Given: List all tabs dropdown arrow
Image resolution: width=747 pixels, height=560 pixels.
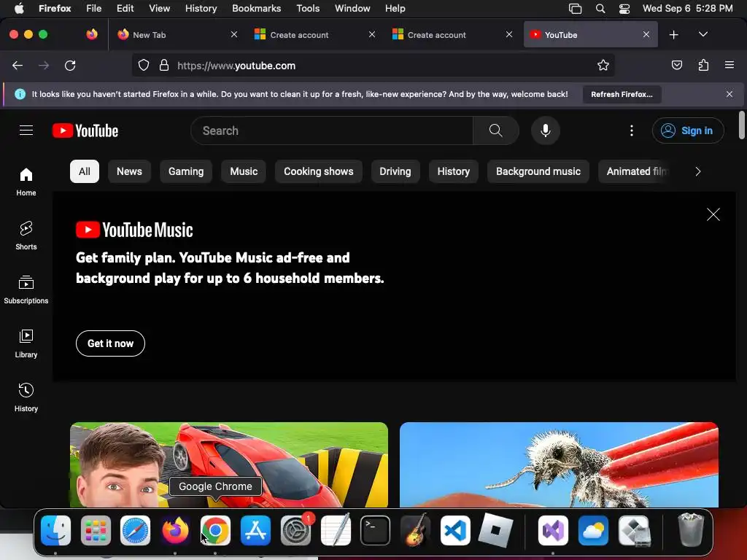Looking at the screenshot, I should [x=703, y=35].
